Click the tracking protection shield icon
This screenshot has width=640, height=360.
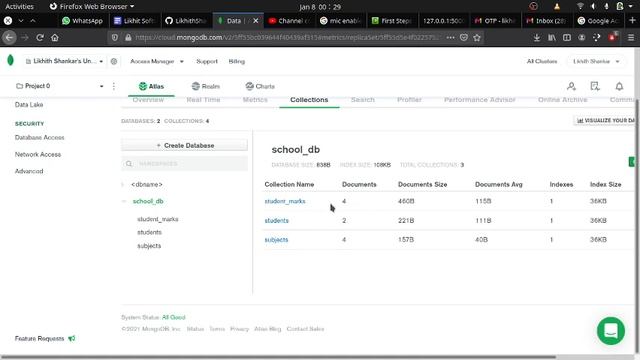click(x=115, y=38)
